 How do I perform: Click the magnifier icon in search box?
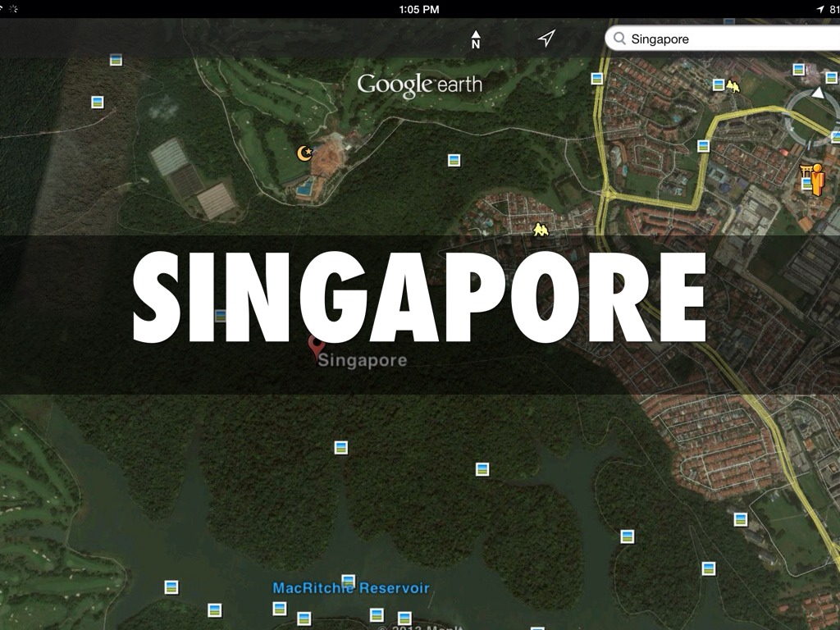(x=619, y=39)
